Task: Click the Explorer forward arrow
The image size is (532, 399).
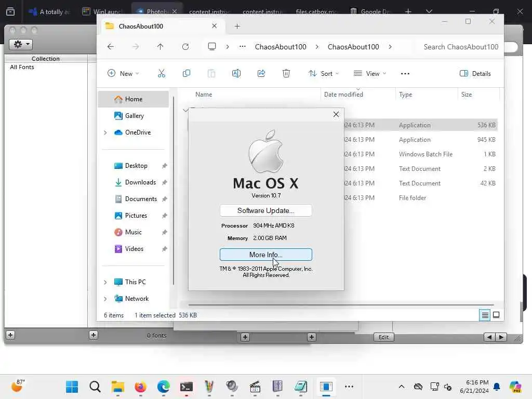Action: 136,47
